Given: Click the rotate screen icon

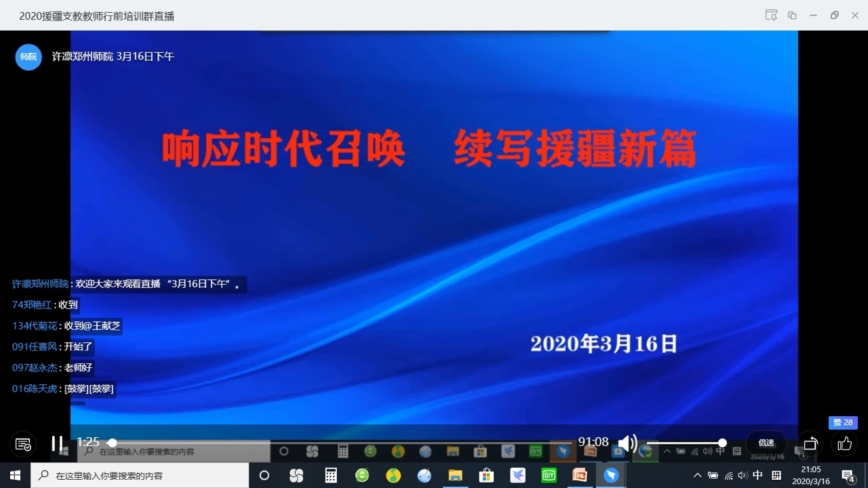Looking at the screenshot, I should [x=810, y=444].
